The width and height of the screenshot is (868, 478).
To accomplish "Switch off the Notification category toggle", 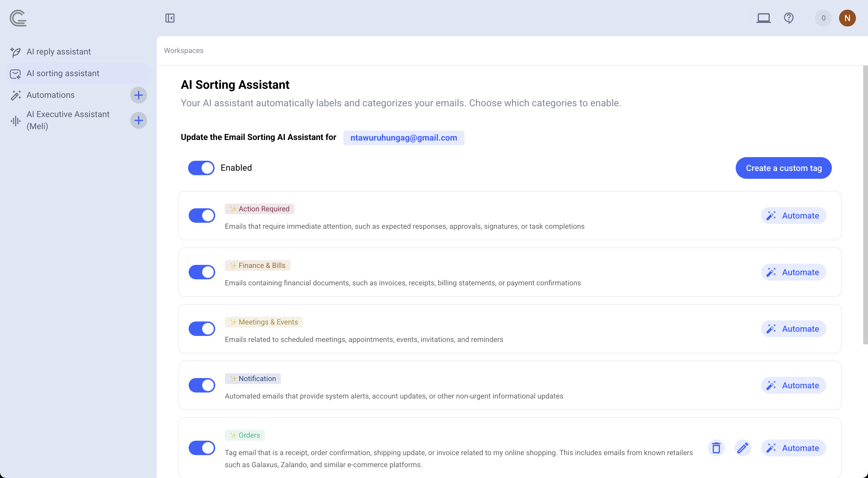I will pyautogui.click(x=202, y=385).
